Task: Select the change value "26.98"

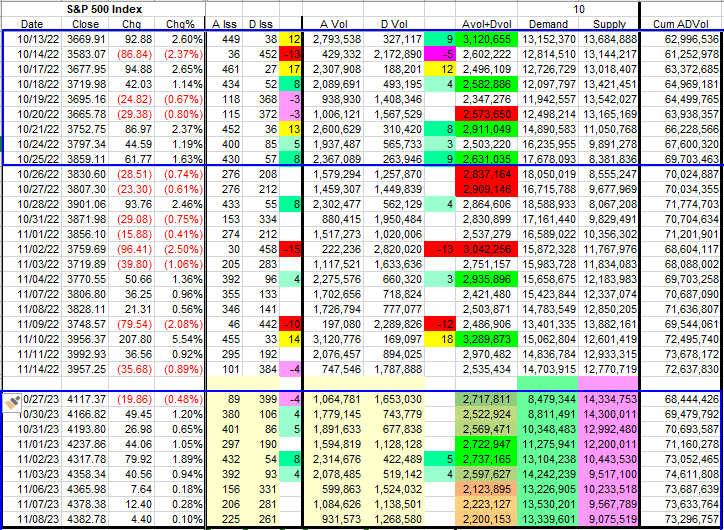Action: (132, 429)
